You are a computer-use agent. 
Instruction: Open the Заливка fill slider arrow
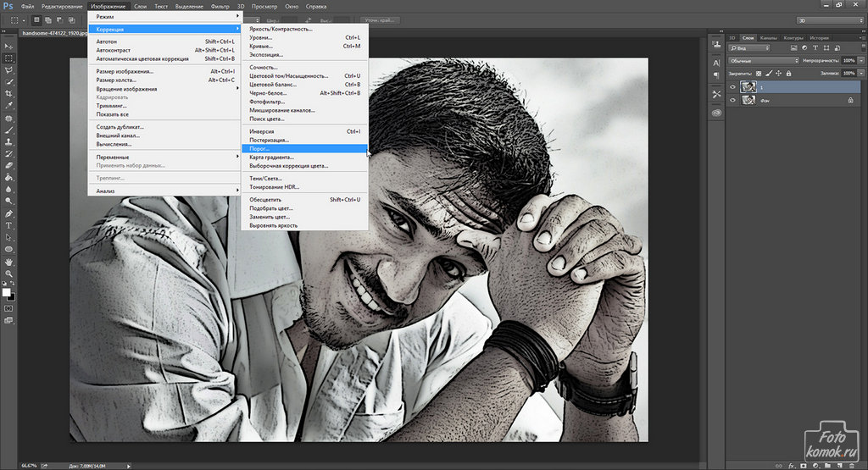pyautogui.click(x=861, y=74)
